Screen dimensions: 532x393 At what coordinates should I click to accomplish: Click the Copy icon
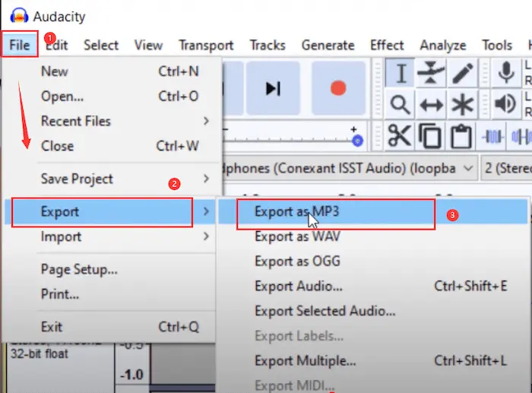(x=430, y=136)
